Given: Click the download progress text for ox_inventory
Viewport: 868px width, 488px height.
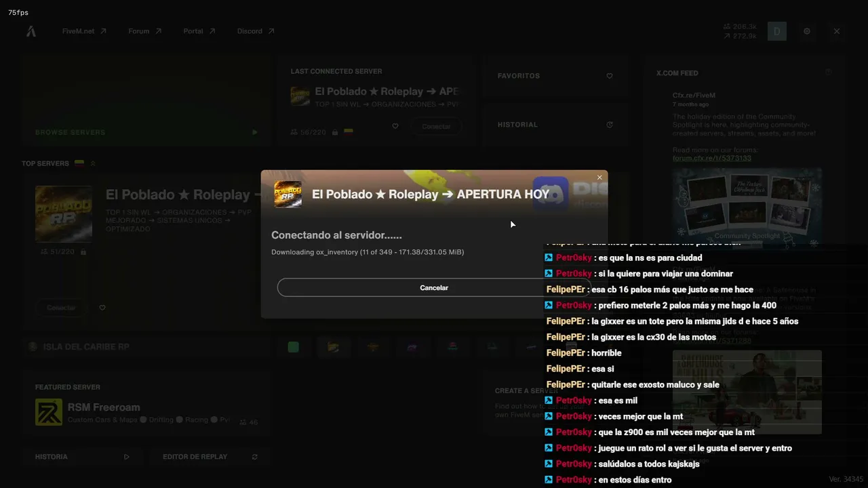Looking at the screenshot, I should point(368,252).
